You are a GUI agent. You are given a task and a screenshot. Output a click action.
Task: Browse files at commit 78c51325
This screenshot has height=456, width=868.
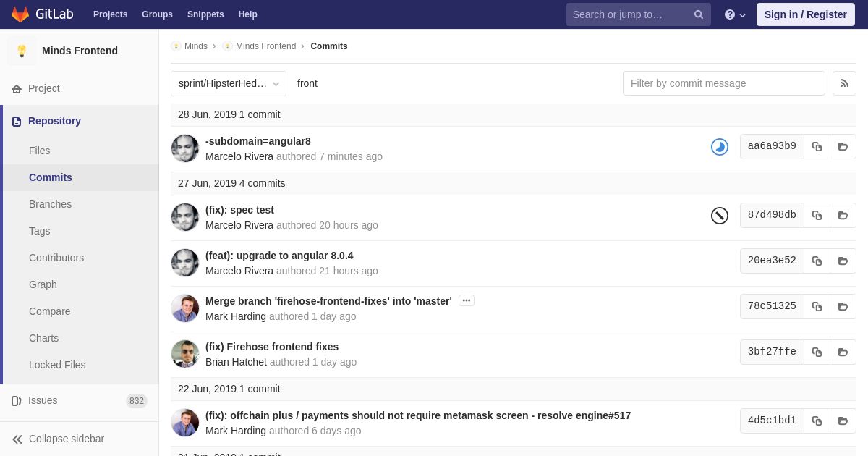coord(843,306)
